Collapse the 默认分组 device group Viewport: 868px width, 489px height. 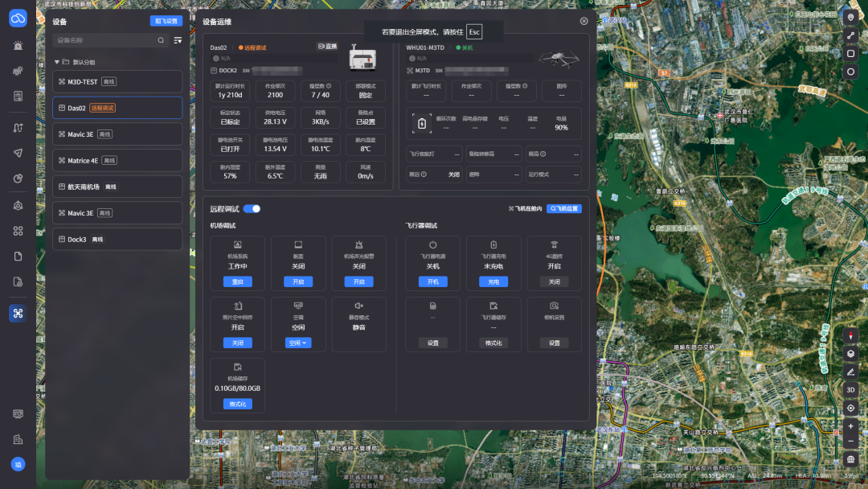pyautogui.click(x=56, y=62)
